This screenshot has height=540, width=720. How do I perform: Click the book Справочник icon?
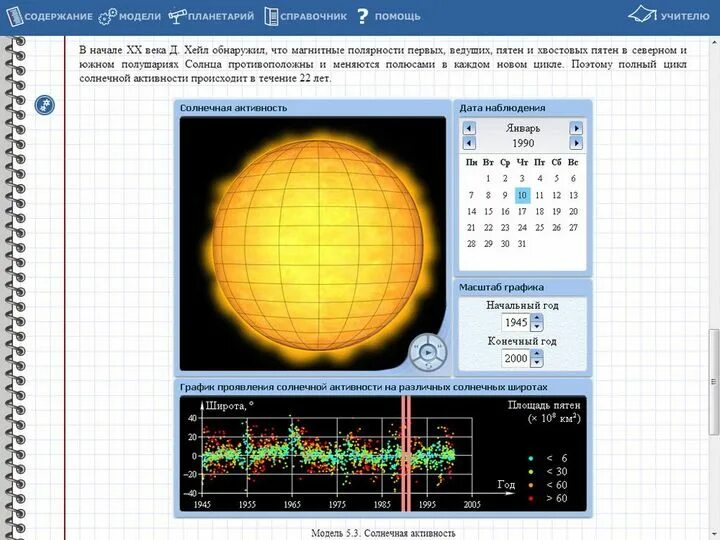[x=271, y=17]
